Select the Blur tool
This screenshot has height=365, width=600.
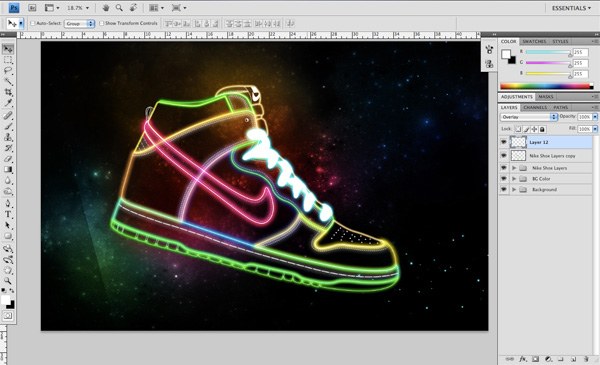click(x=8, y=180)
